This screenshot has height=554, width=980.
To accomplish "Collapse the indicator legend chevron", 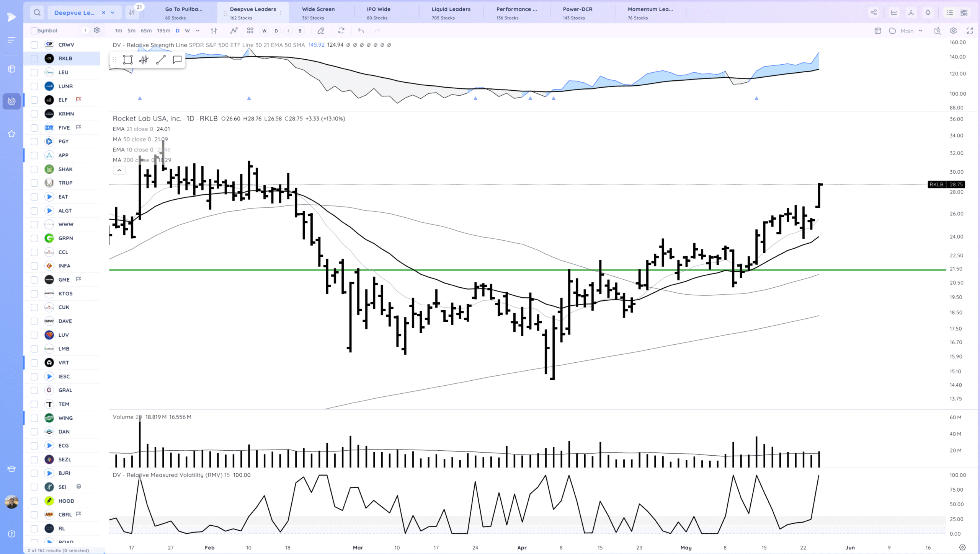I will pyautogui.click(x=119, y=170).
